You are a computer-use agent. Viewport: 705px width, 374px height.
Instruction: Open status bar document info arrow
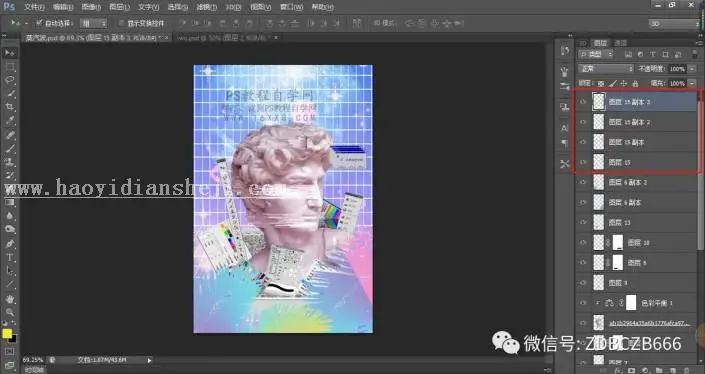(x=150, y=360)
